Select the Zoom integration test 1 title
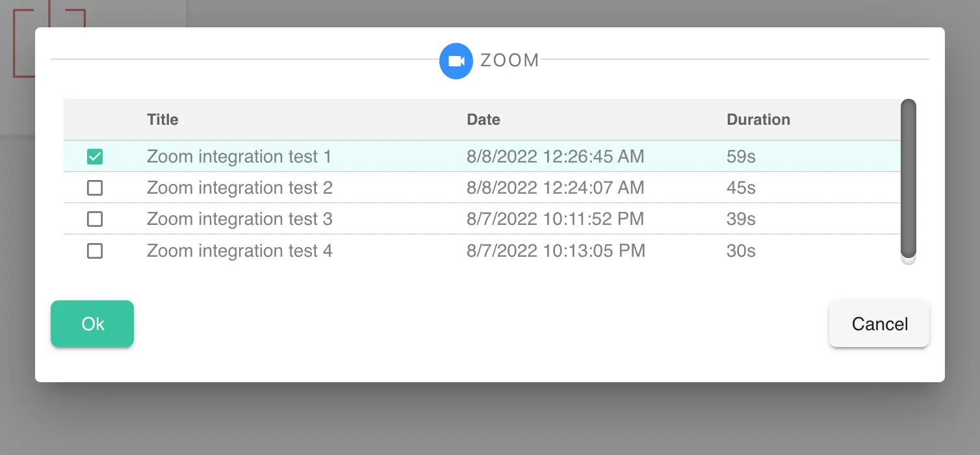 [x=239, y=157]
